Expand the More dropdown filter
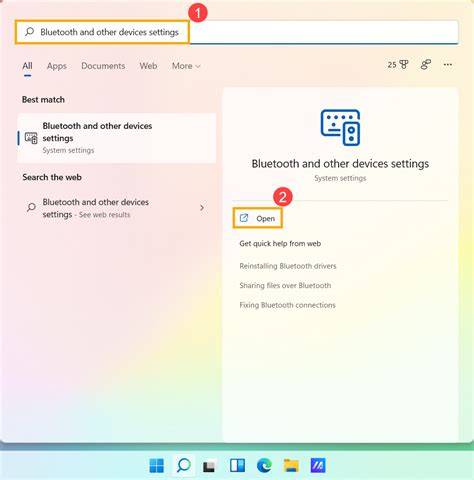Viewport: 474px width, 480px height. (x=186, y=66)
